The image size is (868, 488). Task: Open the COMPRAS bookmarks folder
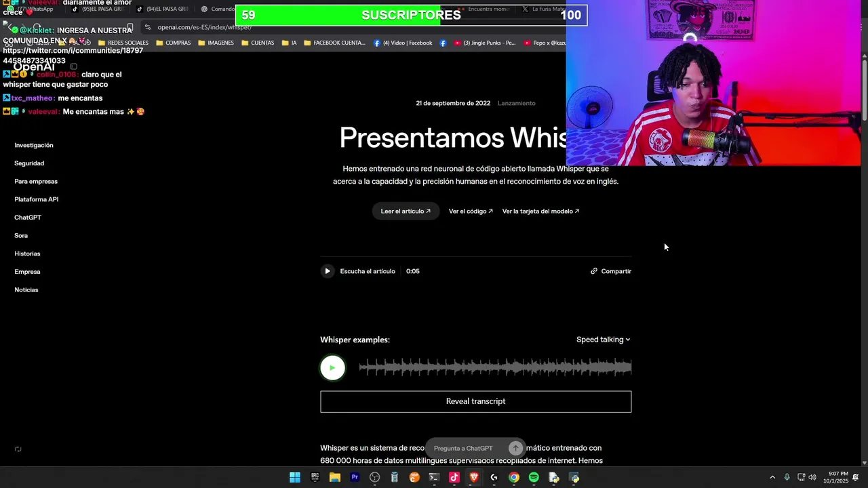pyautogui.click(x=174, y=43)
